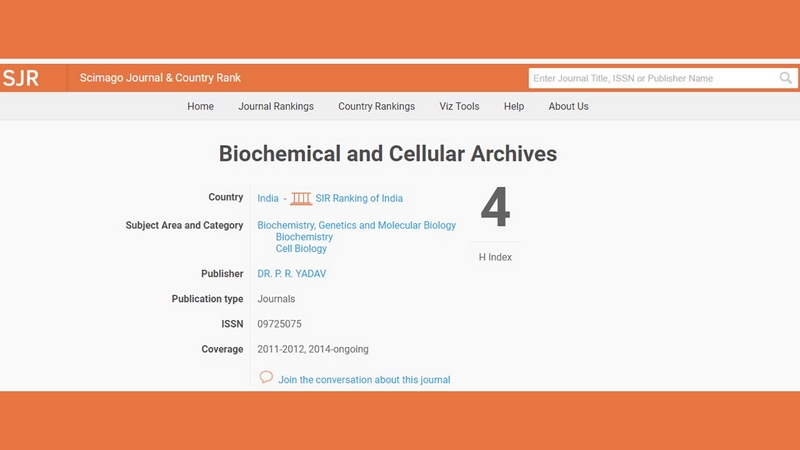This screenshot has width=800, height=450.
Task: Click the Scimago Journal & Country Rank title
Action: click(x=160, y=78)
